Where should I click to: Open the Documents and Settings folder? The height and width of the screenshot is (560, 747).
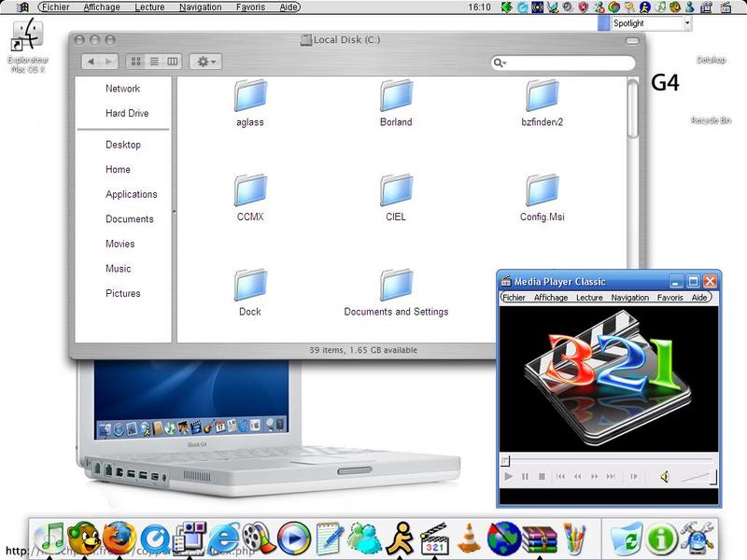pyautogui.click(x=396, y=293)
